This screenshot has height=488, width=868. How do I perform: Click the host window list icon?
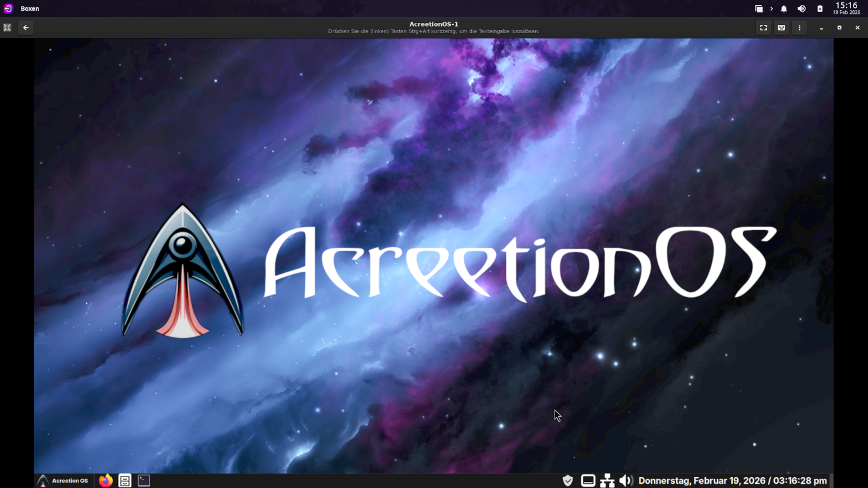pos(759,8)
